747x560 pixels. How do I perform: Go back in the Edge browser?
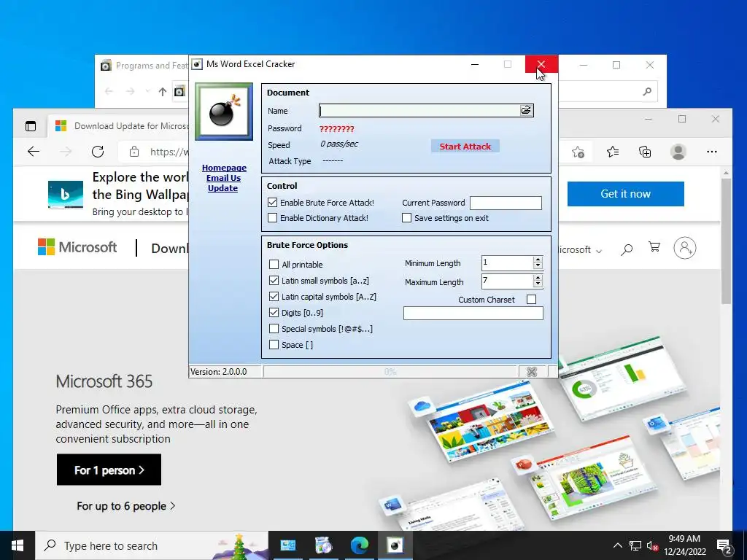34,152
